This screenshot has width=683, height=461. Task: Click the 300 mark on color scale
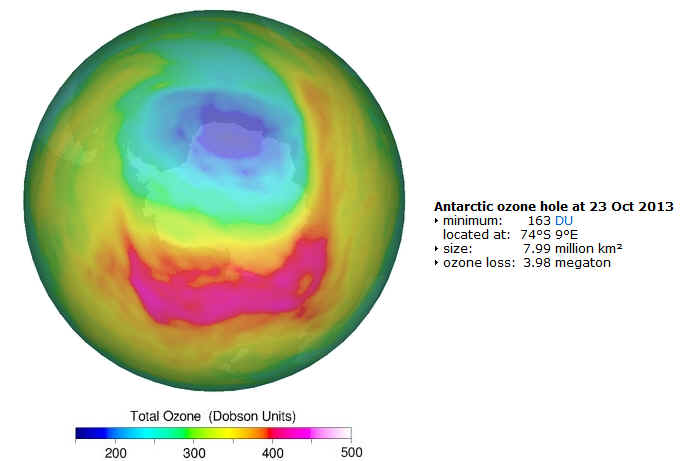pos(194,453)
